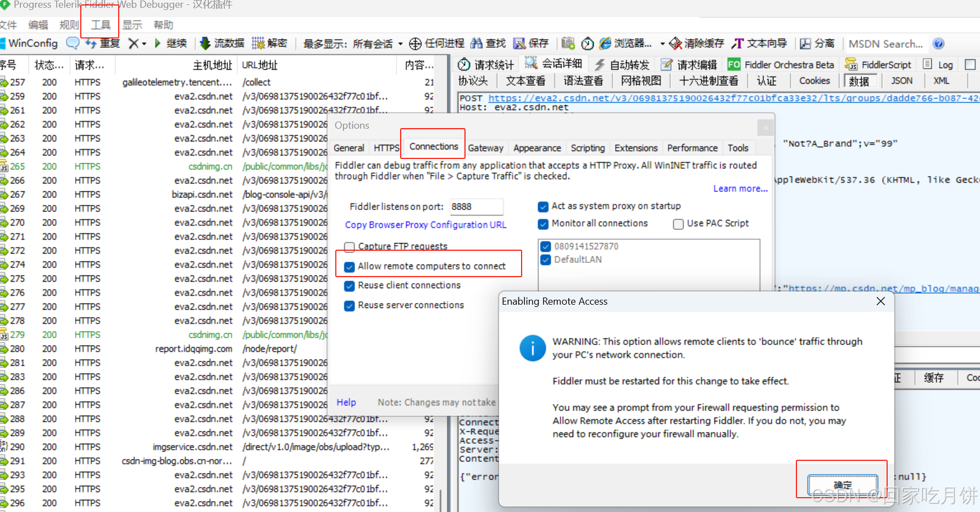The width and height of the screenshot is (980, 512).
Task: Toggle Monitor all connections checkbox
Action: point(543,224)
